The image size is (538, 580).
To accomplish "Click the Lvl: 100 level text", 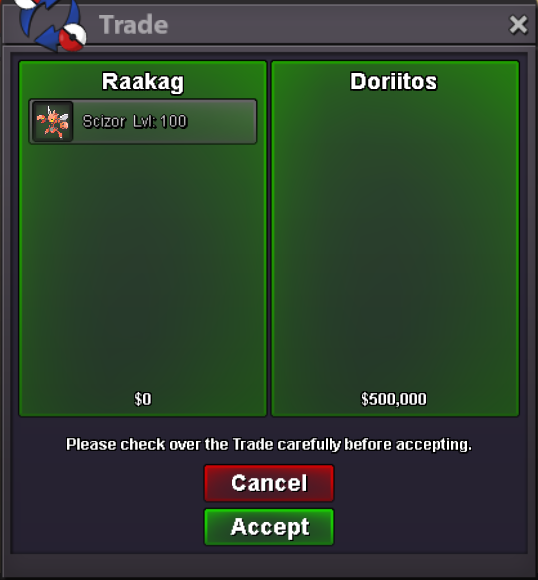I will (x=160, y=121).
